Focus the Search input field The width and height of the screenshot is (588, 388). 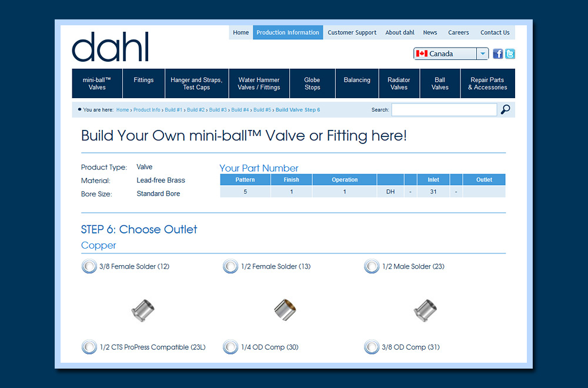tap(445, 109)
